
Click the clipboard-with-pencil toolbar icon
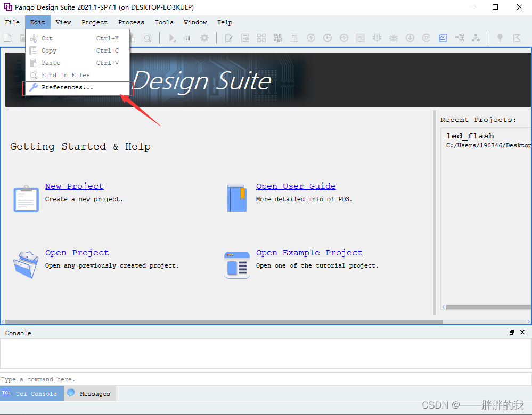(228, 38)
